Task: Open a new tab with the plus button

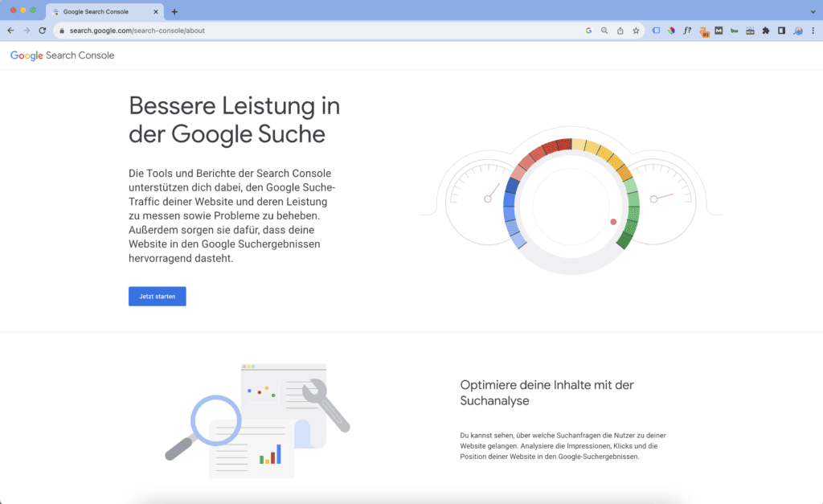Action: [174, 11]
